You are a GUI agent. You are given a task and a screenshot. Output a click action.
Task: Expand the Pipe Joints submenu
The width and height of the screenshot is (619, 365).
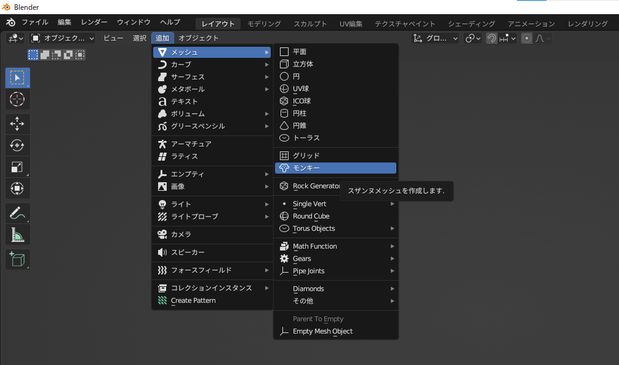336,271
